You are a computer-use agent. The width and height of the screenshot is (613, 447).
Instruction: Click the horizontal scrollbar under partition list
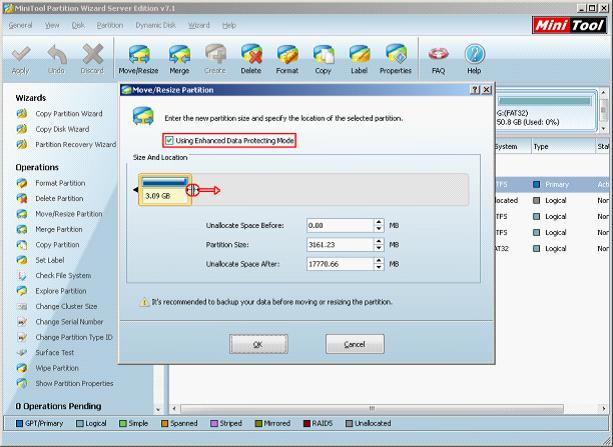coord(371,409)
